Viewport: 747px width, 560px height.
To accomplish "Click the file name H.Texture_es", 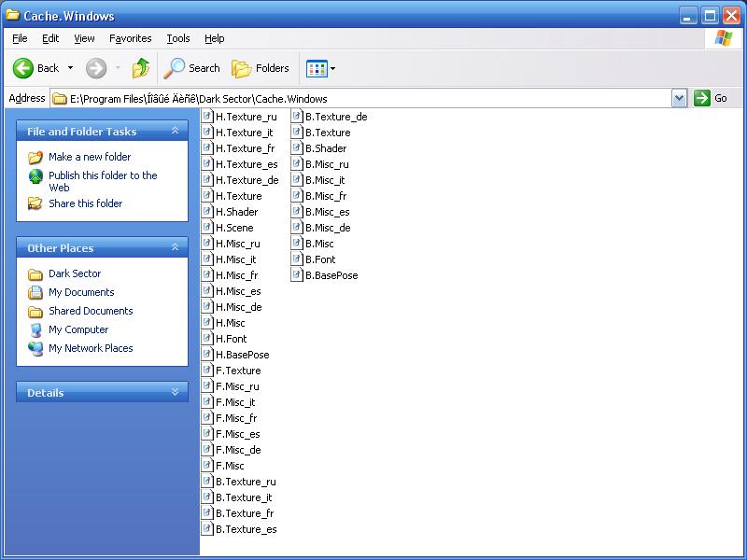I will pyautogui.click(x=247, y=164).
